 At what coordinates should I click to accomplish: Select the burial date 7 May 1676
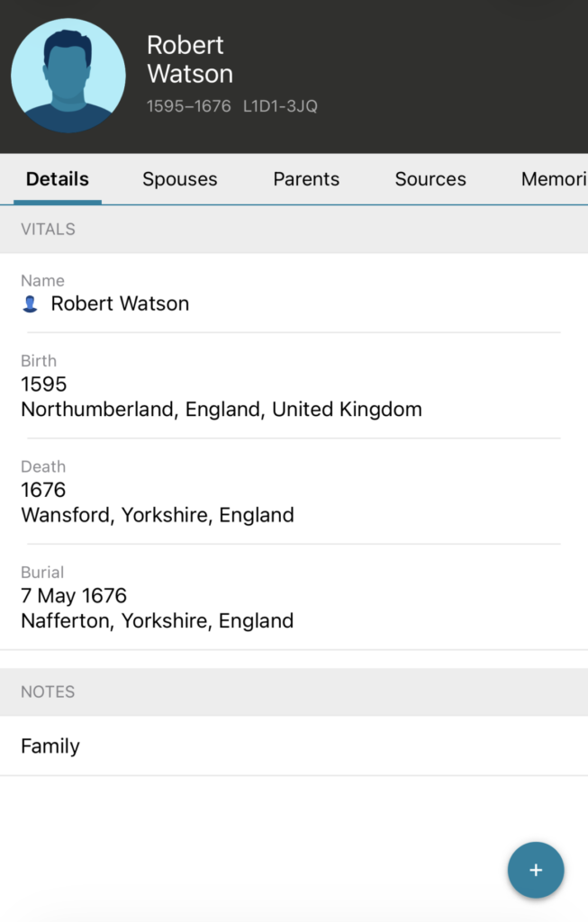74,595
